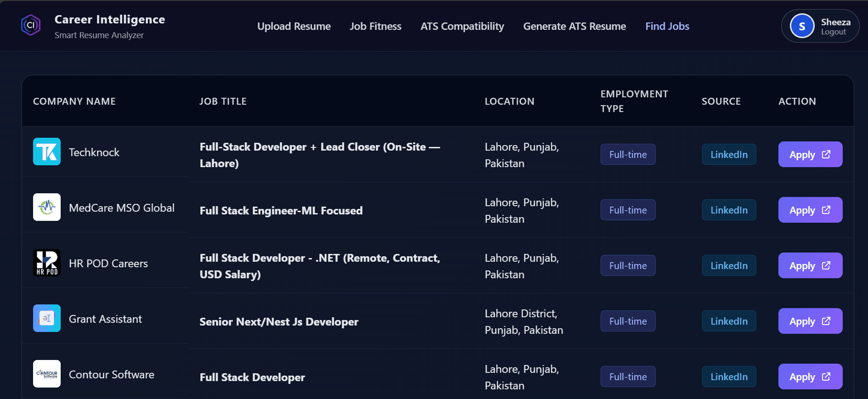This screenshot has width=868, height=399.
Task: Open the Generate ATS Resume page
Action: 574,26
